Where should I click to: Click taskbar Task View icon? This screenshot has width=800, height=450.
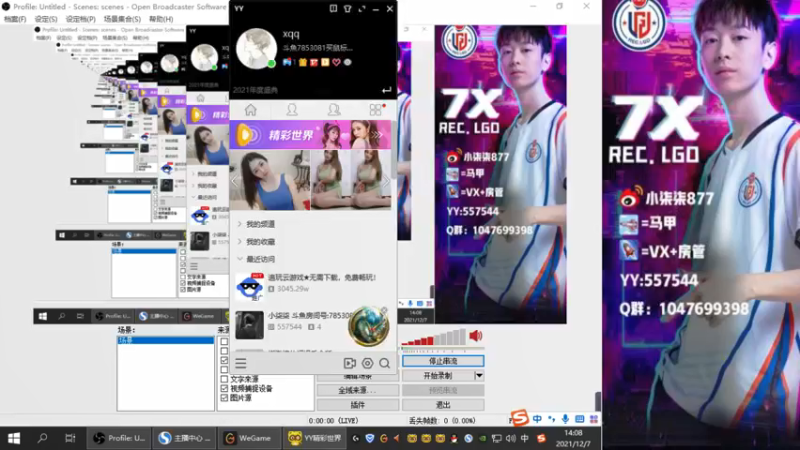(70, 438)
